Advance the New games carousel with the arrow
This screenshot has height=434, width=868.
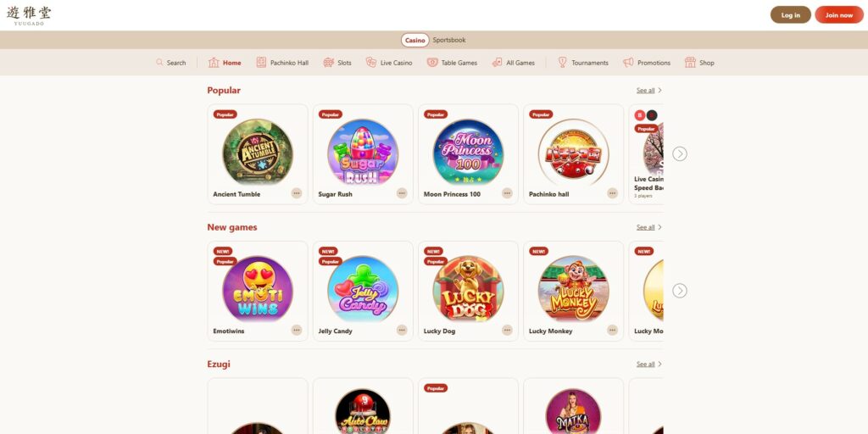tap(680, 291)
